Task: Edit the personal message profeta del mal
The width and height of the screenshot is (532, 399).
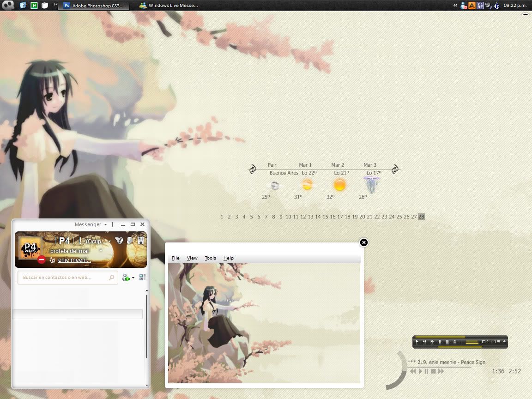Action: click(x=69, y=251)
